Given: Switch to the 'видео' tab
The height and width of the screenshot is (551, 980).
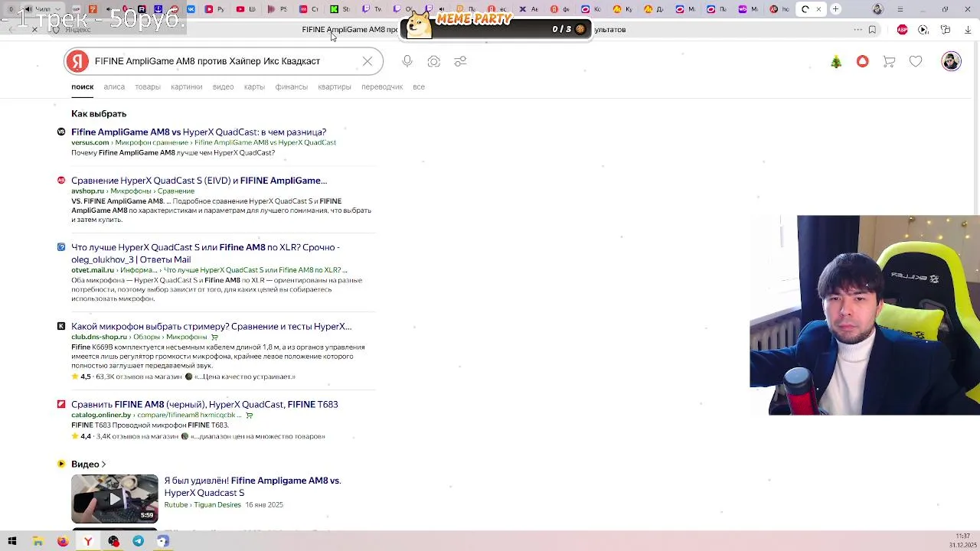Looking at the screenshot, I should tap(223, 86).
